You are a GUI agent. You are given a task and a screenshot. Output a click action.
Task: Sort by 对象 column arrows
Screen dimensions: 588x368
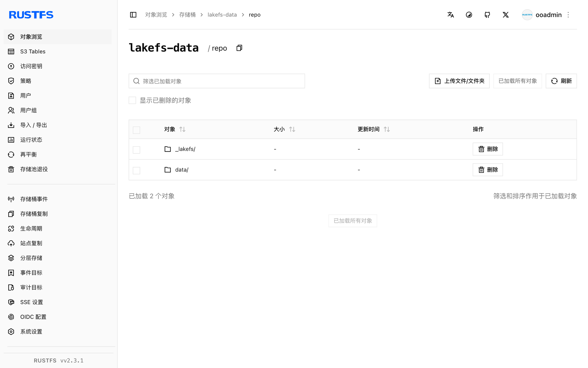[x=182, y=129]
